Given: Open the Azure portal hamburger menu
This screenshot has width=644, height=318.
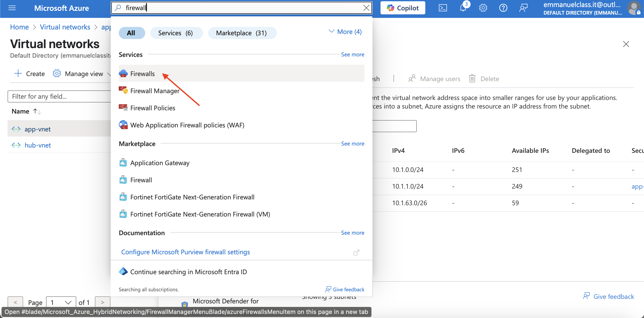Looking at the screenshot, I should 12,8.
